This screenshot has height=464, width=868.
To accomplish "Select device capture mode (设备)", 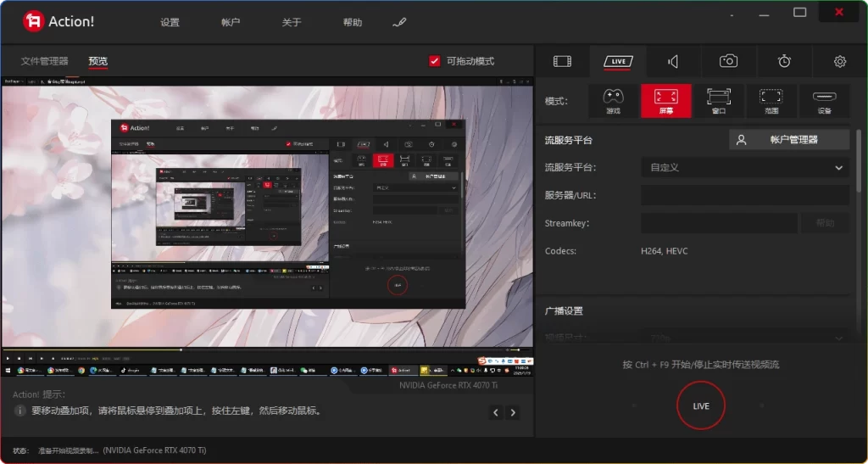I will [x=824, y=101].
